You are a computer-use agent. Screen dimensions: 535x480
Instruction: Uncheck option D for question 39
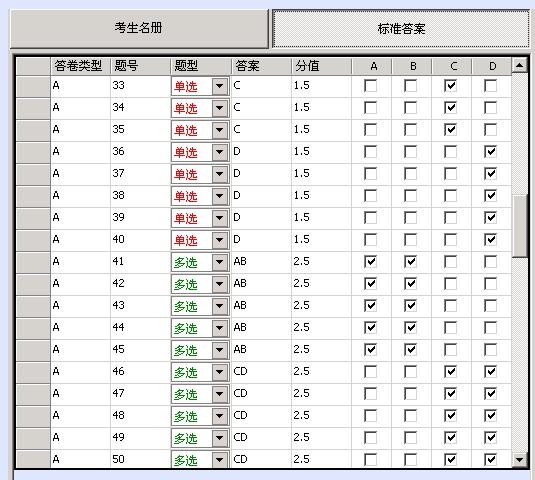[490, 218]
